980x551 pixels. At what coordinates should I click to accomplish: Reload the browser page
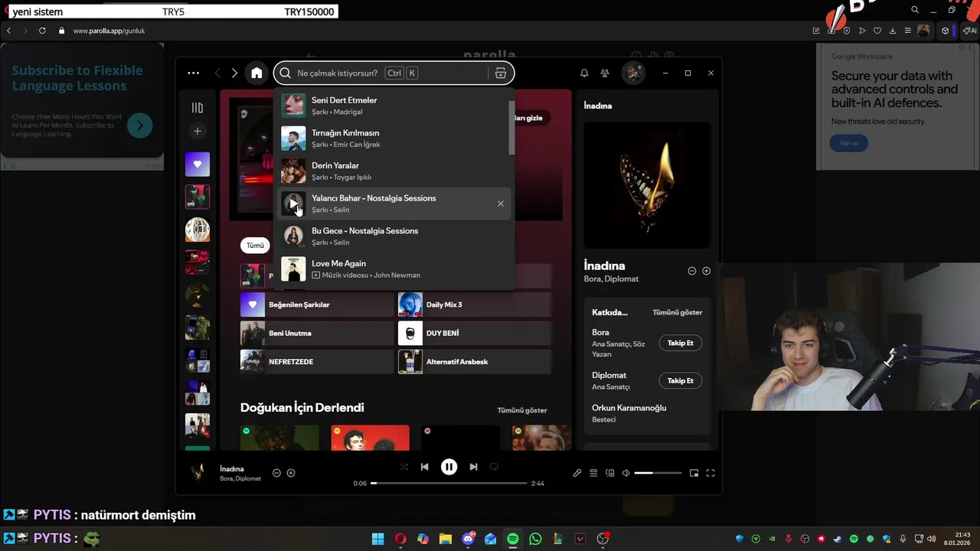click(x=42, y=31)
